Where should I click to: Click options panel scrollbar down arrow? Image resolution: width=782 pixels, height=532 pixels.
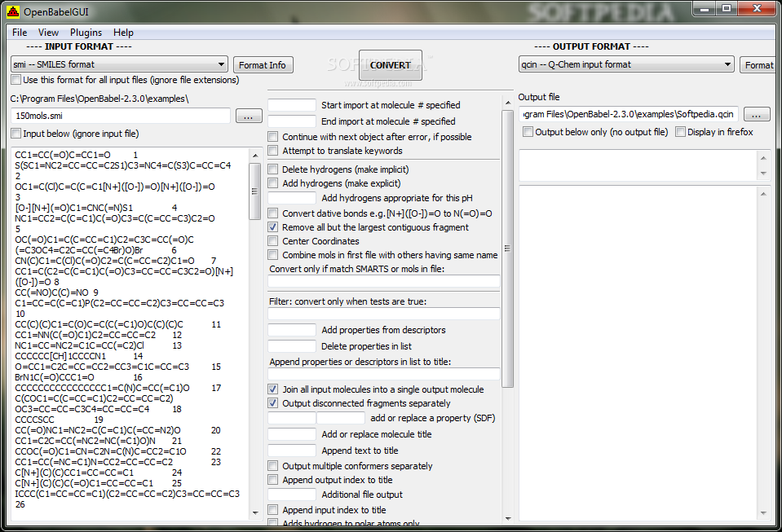click(508, 519)
